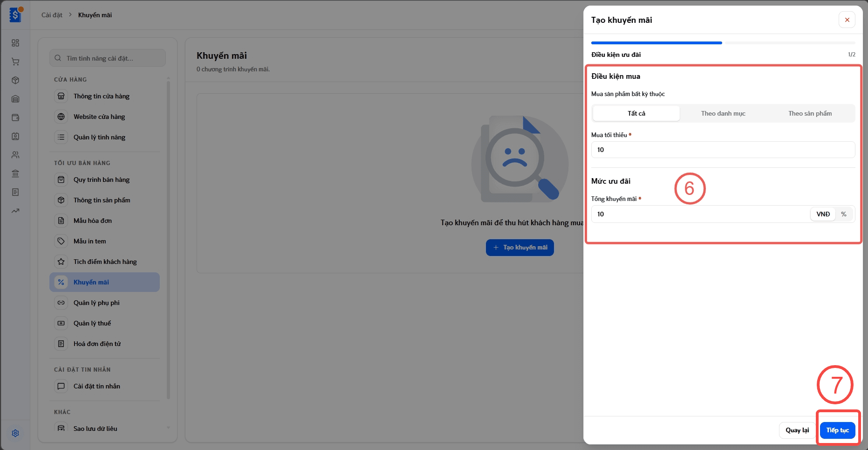Click the document icon beside Hoá đơn điện tử
This screenshot has height=450, width=868.
coord(61,344)
